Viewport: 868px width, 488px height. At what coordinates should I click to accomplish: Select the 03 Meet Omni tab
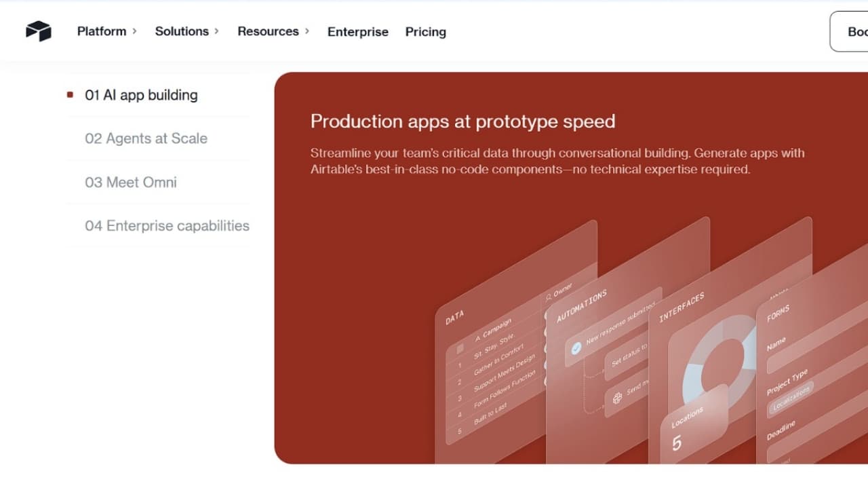click(x=131, y=182)
